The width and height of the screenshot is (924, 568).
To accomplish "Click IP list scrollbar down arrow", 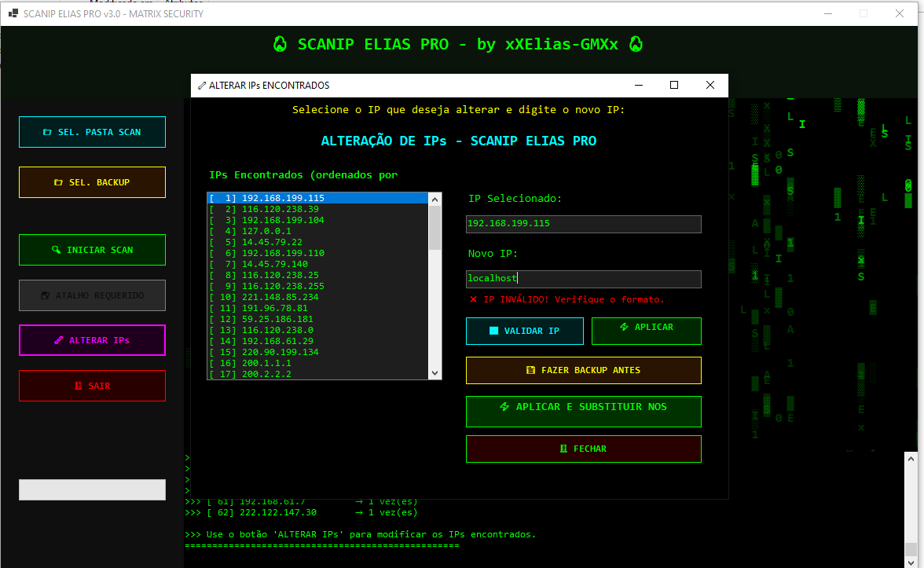I will click(x=435, y=373).
